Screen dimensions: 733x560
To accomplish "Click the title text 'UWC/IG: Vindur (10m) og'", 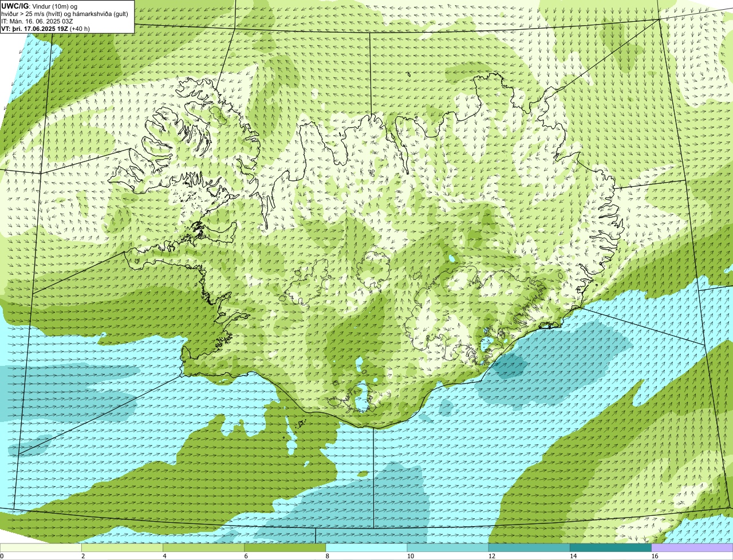I will (x=39, y=6).
